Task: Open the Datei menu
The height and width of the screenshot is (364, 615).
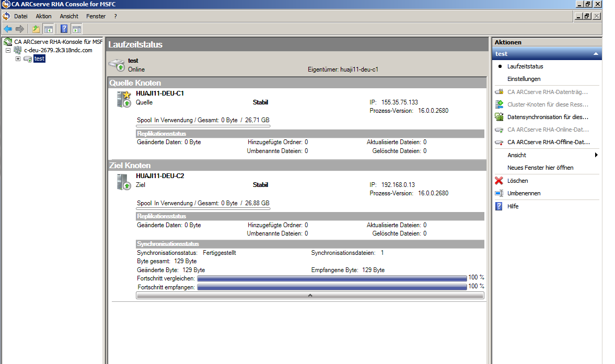Action: coord(20,16)
